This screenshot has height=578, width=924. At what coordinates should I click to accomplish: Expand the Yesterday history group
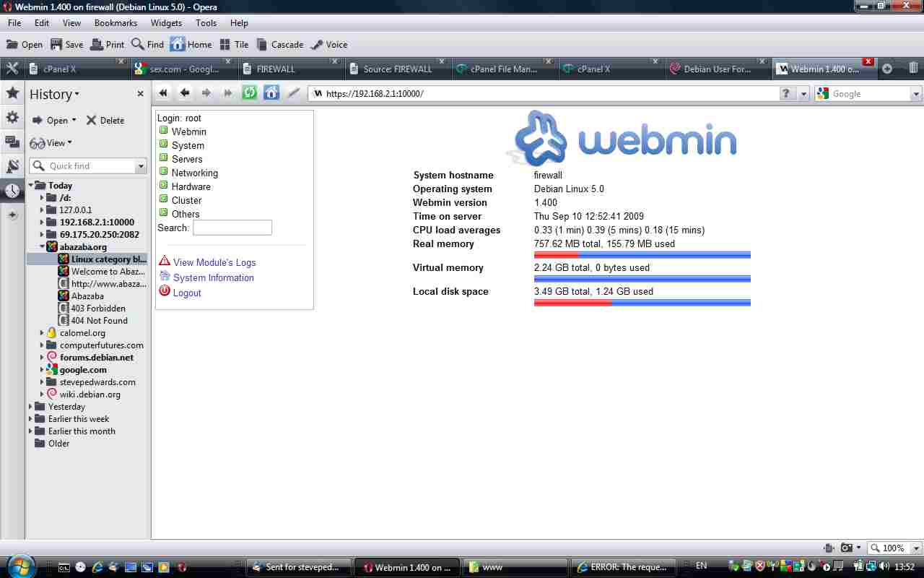(30, 407)
